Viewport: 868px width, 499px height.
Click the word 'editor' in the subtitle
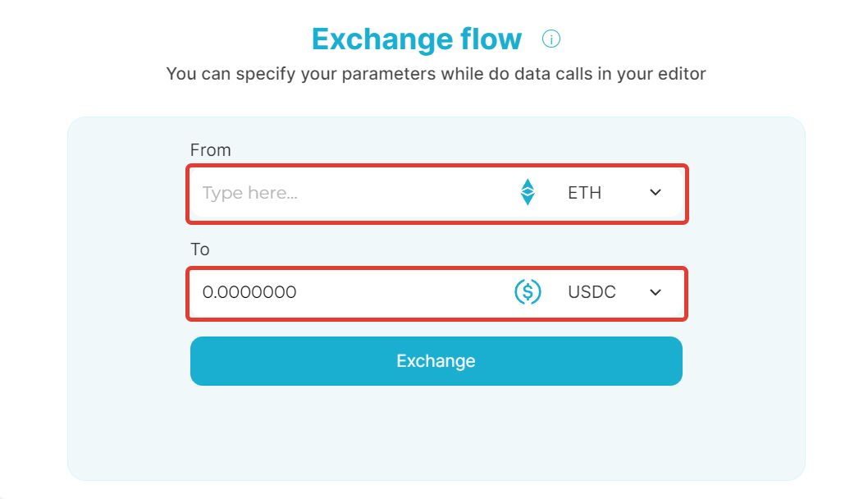coord(682,74)
